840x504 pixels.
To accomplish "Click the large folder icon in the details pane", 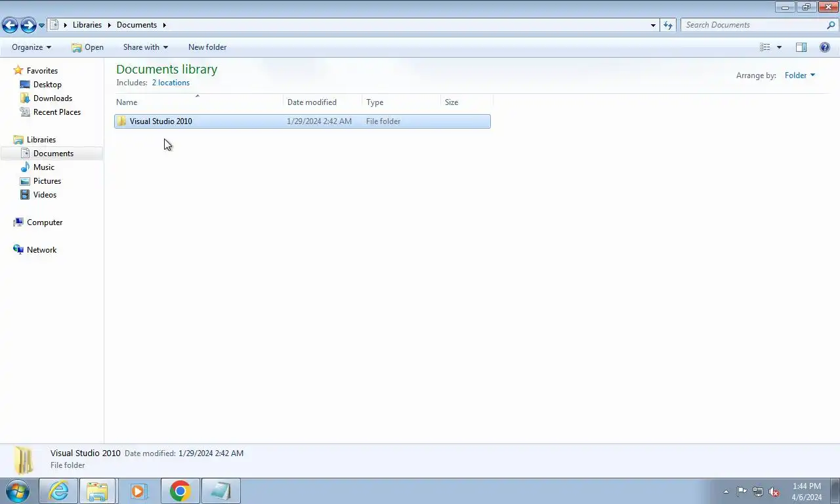I will (x=25, y=460).
